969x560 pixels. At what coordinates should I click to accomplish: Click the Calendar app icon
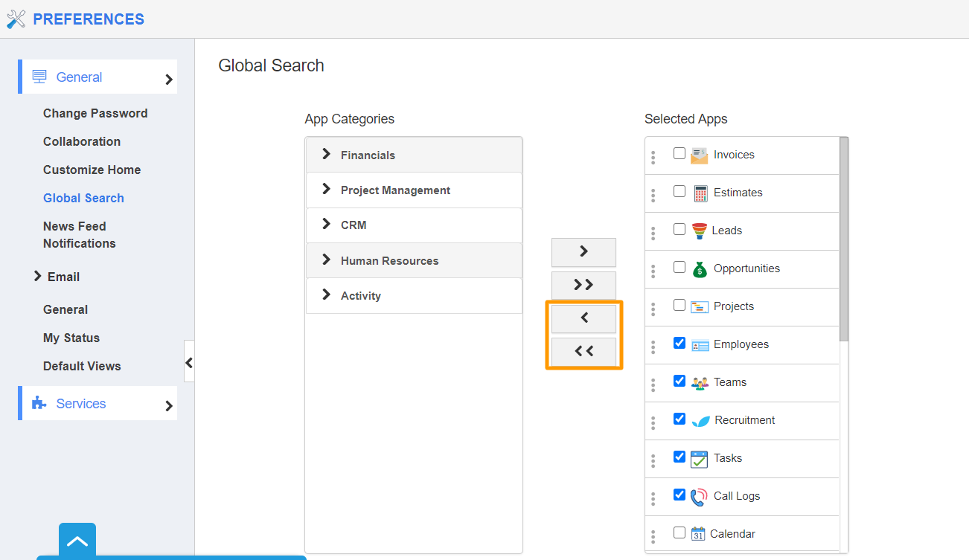697,534
